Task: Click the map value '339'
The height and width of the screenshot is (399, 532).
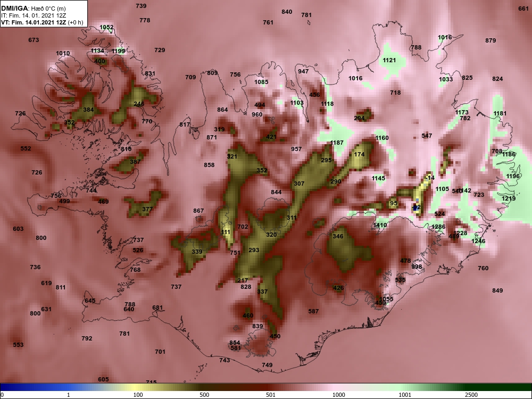Action: [197, 252]
